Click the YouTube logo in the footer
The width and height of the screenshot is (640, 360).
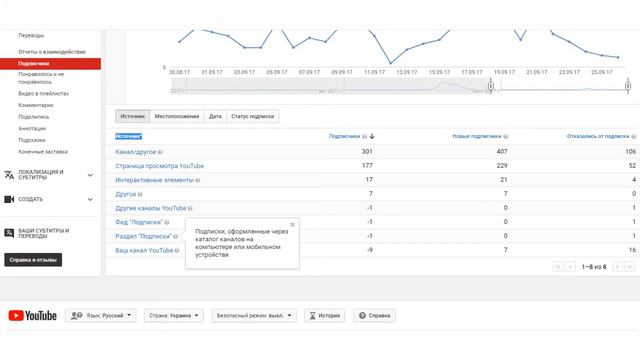pos(32,316)
